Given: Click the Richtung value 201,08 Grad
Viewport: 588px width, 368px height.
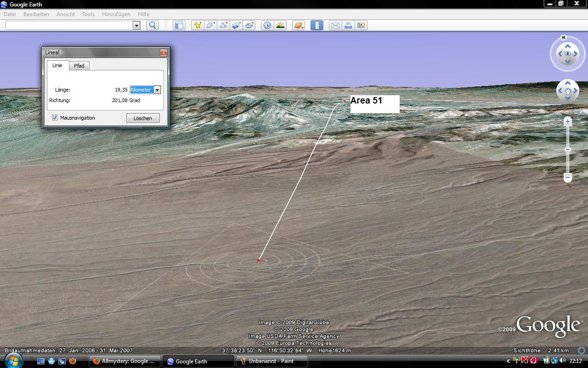Looking at the screenshot, I should (126, 100).
